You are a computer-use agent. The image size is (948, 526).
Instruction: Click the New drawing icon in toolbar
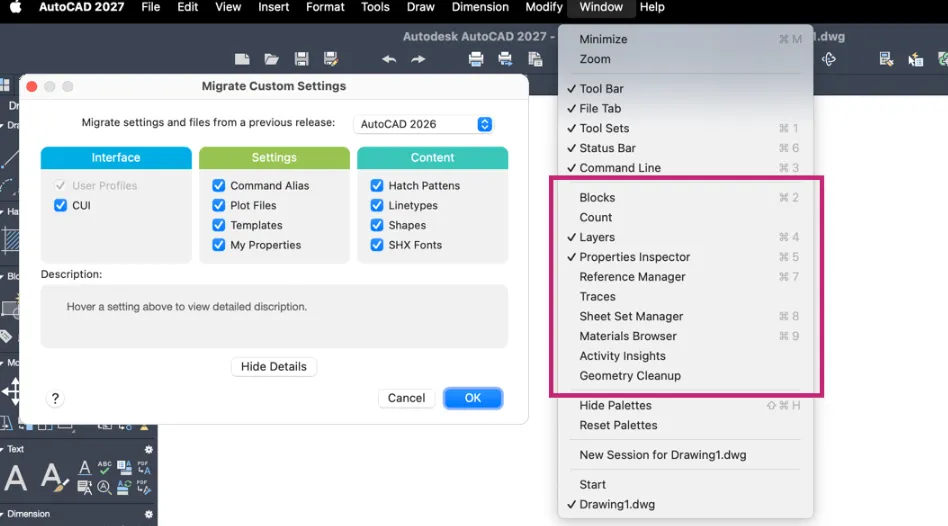(x=242, y=59)
